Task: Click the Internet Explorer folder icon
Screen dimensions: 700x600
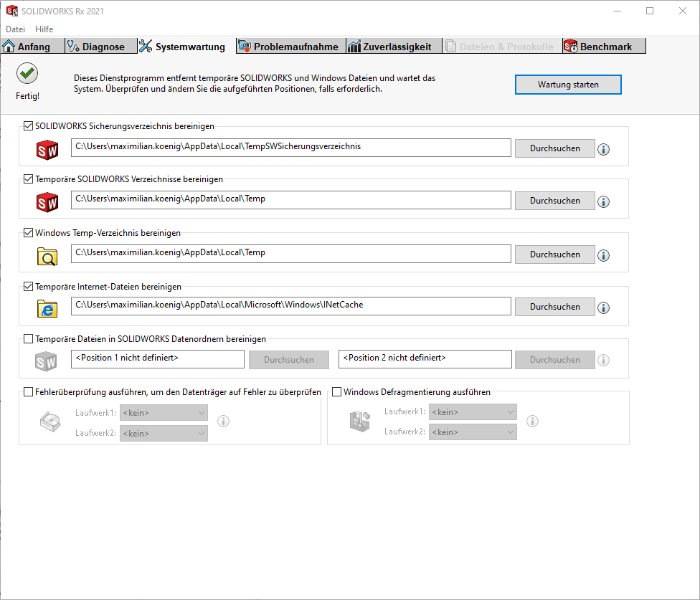Action: point(47,308)
